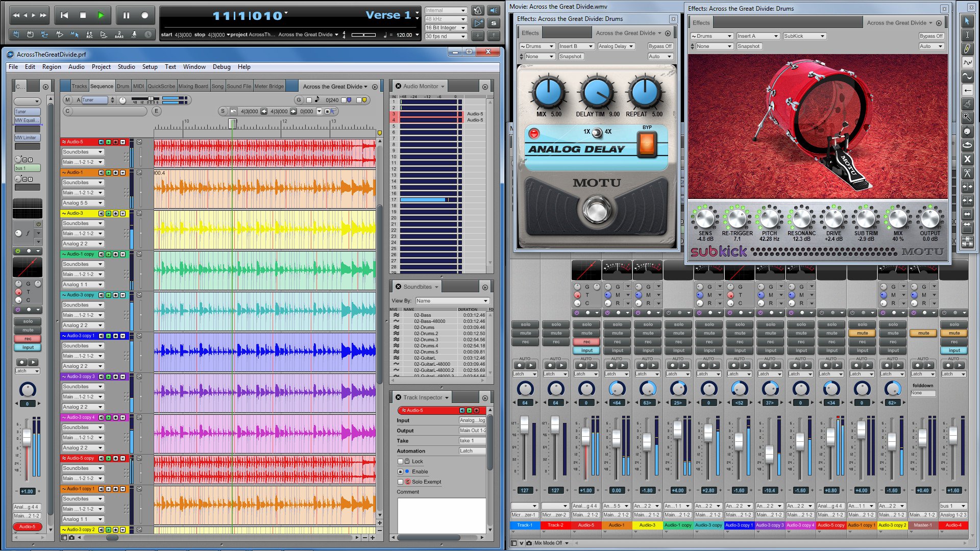Select the Pencil tool in tool palette

click(967, 49)
